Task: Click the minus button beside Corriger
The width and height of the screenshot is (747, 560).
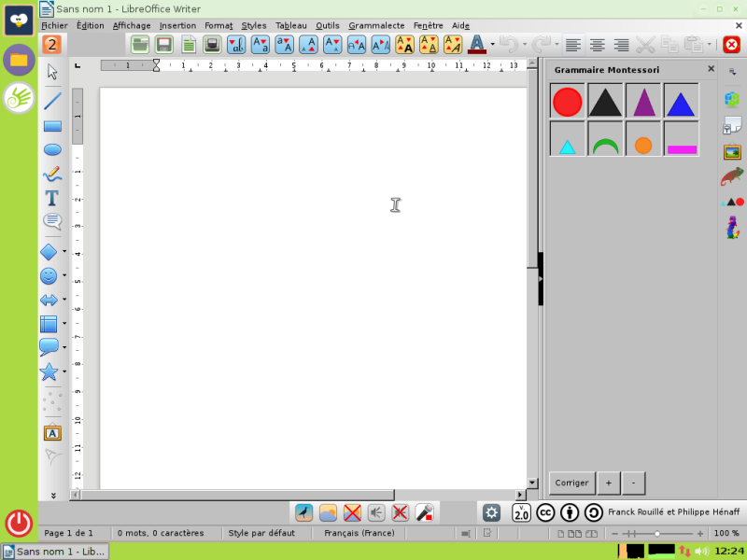Action: 633,483
